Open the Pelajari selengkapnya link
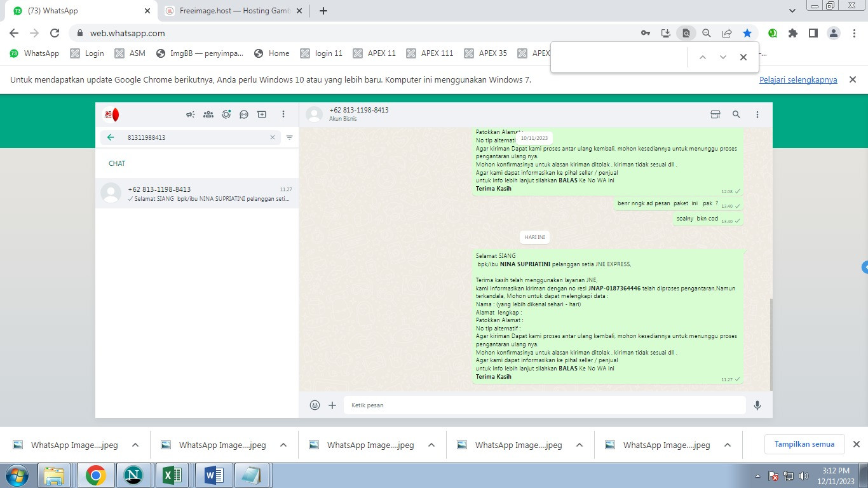868x488 pixels. click(798, 80)
